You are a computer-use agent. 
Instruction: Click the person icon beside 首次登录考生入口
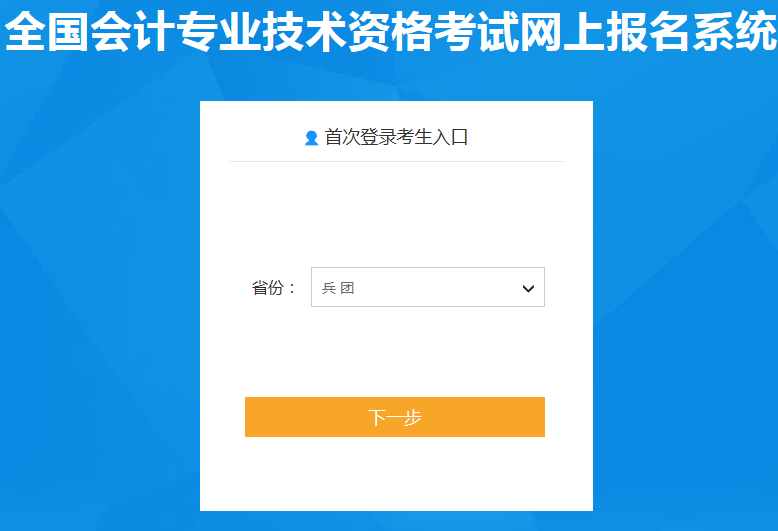(x=311, y=138)
